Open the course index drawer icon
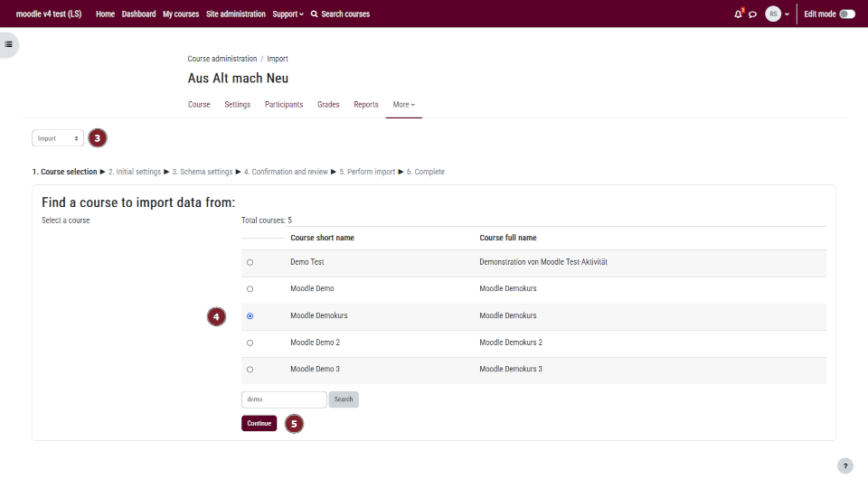The width and height of the screenshot is (868, 488). pos(8,44)
